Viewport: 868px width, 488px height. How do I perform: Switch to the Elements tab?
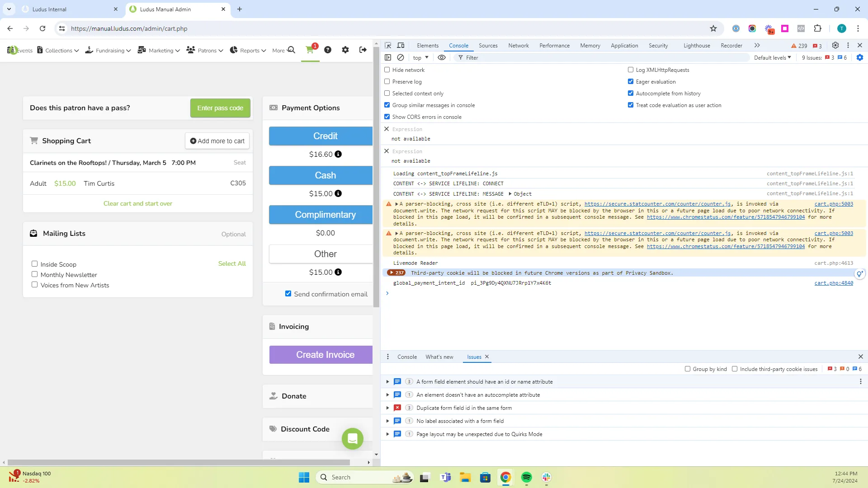click(x=428, y=45)
